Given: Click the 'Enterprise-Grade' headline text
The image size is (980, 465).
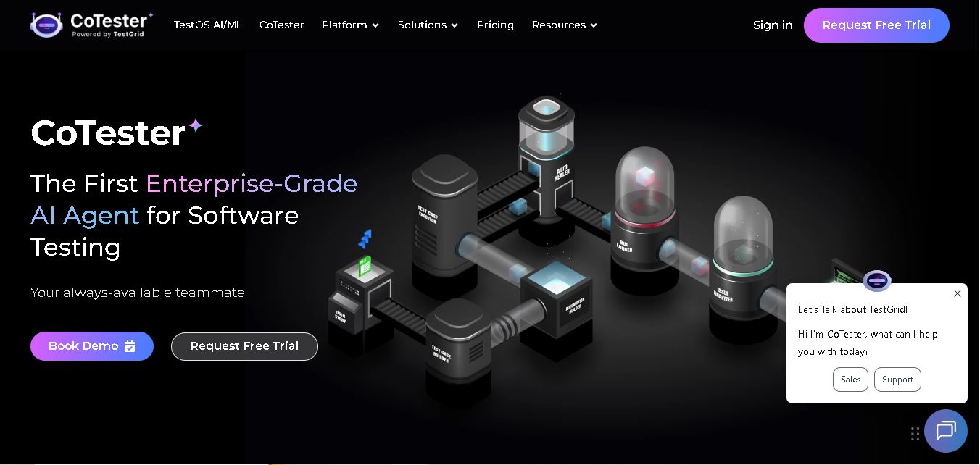Looking at the screenshot, I should (x=252, y=183).
